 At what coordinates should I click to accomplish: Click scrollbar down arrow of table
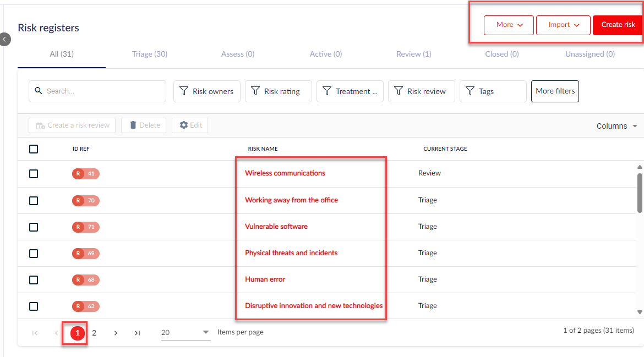(x=640, y=312)
